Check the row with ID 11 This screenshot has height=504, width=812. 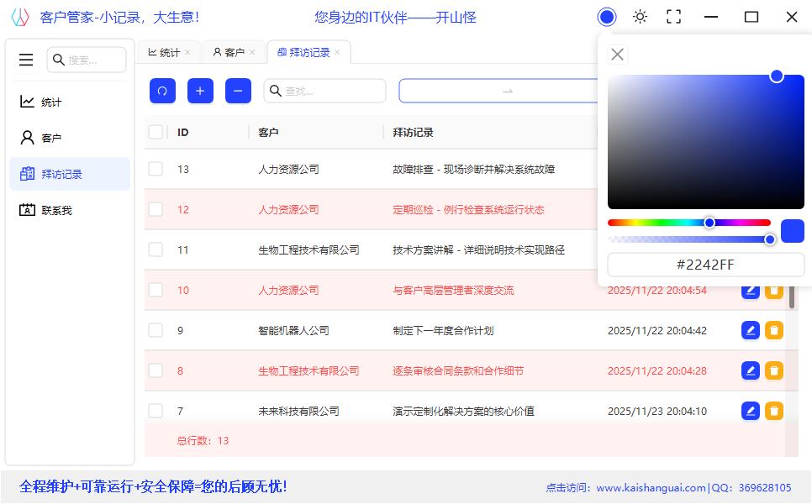click(156, 250)
